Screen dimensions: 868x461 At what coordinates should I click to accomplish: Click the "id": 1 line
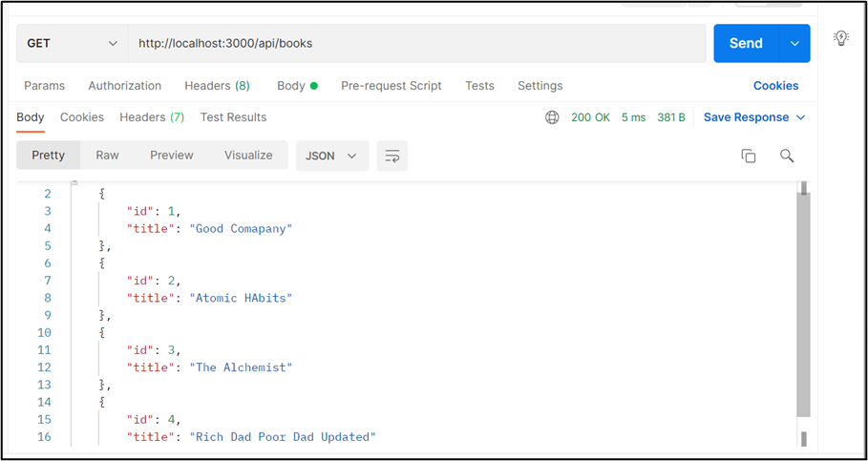154,211
